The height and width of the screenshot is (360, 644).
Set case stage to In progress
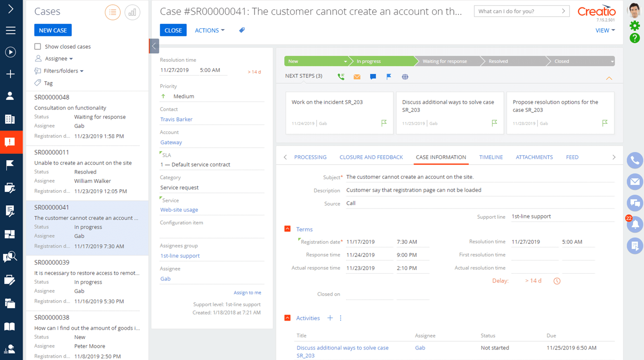point(383,61)
